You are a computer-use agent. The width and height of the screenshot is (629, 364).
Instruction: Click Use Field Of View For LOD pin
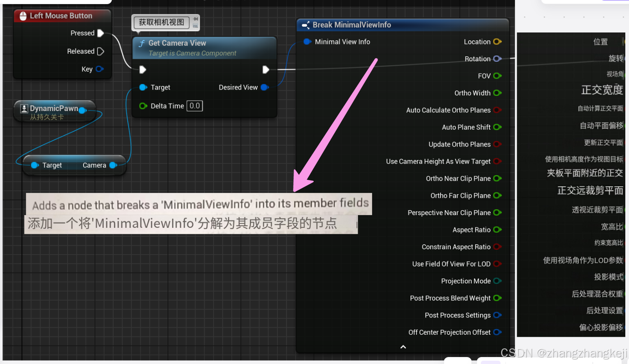pyautogui.click(x=497, y=264)
